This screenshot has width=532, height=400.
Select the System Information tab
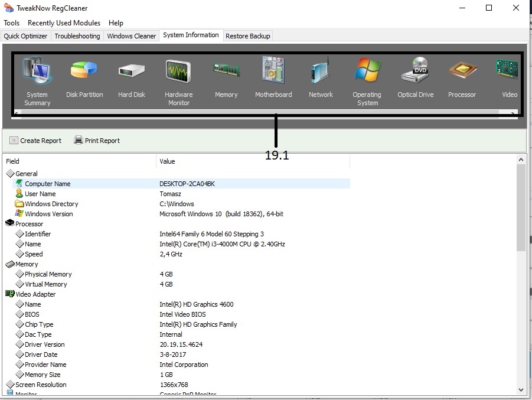pyautogui.click(x=191, y=35)
